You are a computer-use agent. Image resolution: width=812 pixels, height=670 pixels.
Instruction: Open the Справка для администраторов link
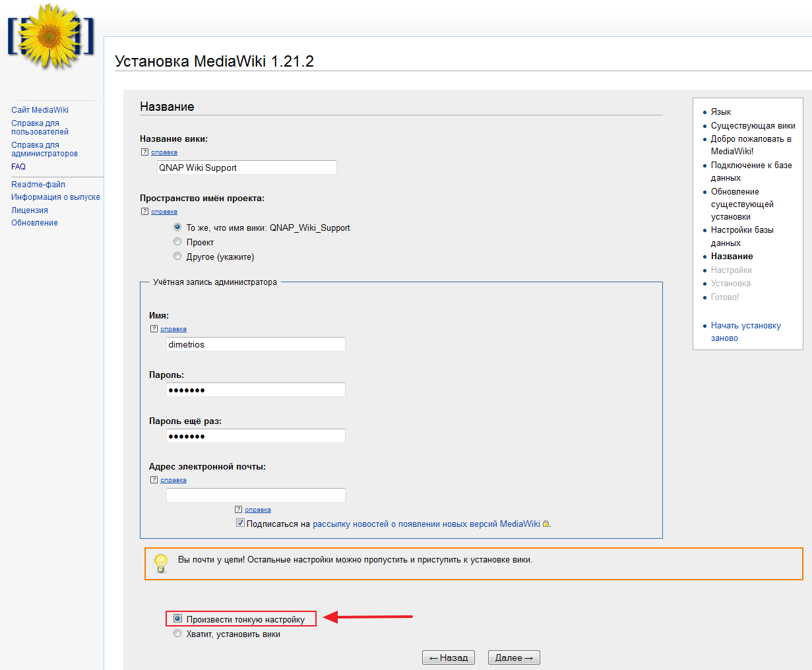[44, 149]
